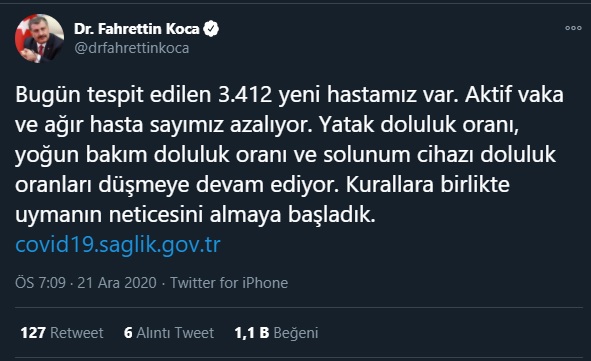Click the 21 Ara 2020 date

(117, 283)
